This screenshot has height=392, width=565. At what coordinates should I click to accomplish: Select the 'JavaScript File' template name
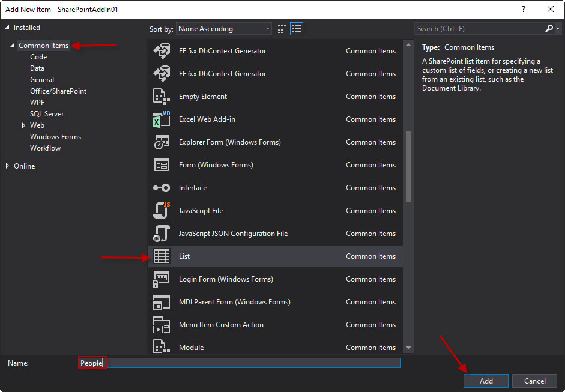pos(201,211)
